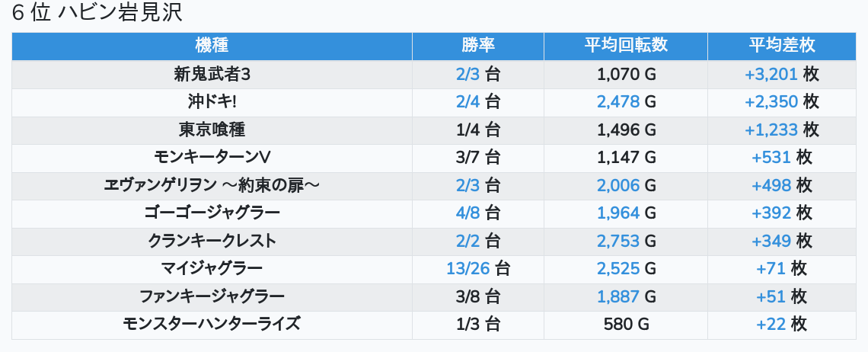Viewport: 868px width, 352px height.
Task: Click the 勝率 column header
Action: 477,45
